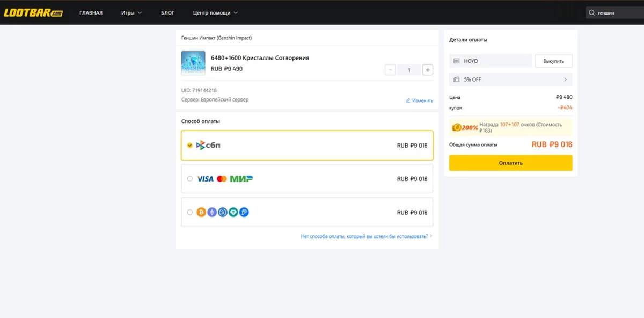Click the Изменить edit link

[419, 100]
